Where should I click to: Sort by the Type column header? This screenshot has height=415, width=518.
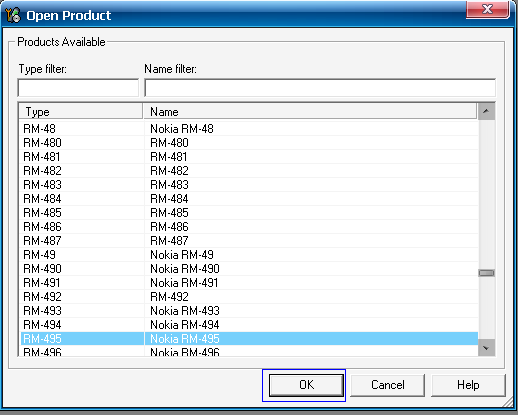pyautogui.click(x=81, y=111)
